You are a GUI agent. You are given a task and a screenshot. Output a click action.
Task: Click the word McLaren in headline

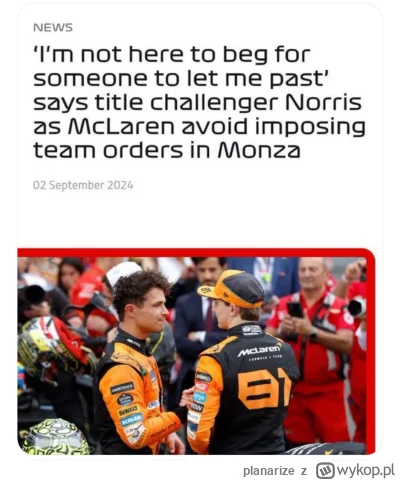coord(121,127)
